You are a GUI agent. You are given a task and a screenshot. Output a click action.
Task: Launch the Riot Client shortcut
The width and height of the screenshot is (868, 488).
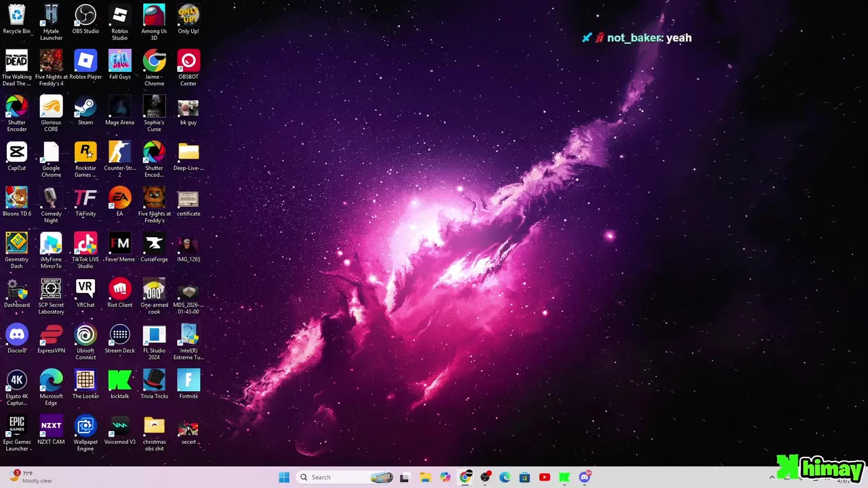(120, 292)
